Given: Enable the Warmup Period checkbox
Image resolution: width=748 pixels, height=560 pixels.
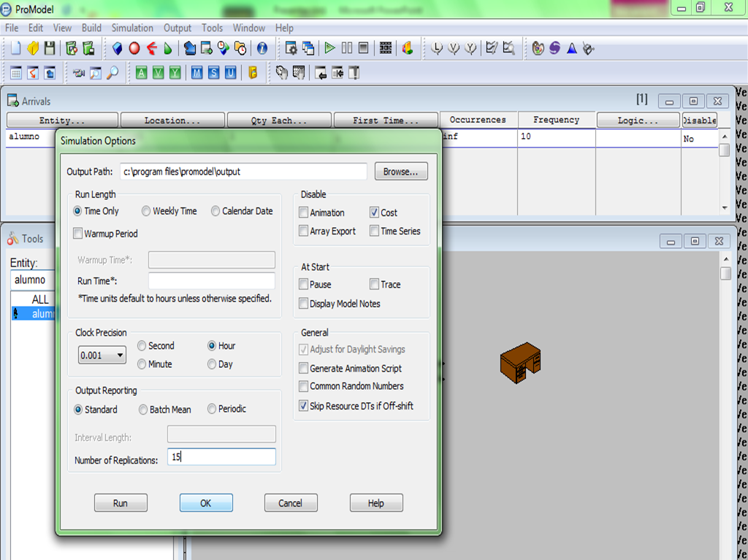Looking at the screenshot, I should coord(78,234).
